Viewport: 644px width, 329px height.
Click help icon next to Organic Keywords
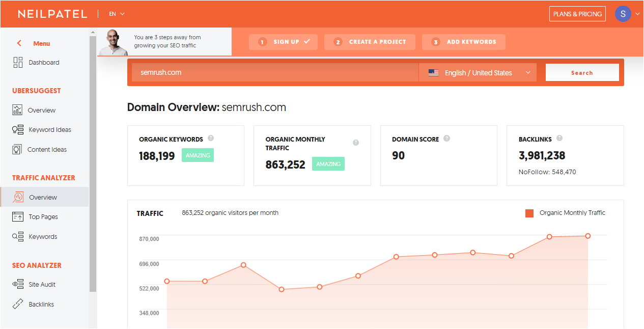pos(211,138)
